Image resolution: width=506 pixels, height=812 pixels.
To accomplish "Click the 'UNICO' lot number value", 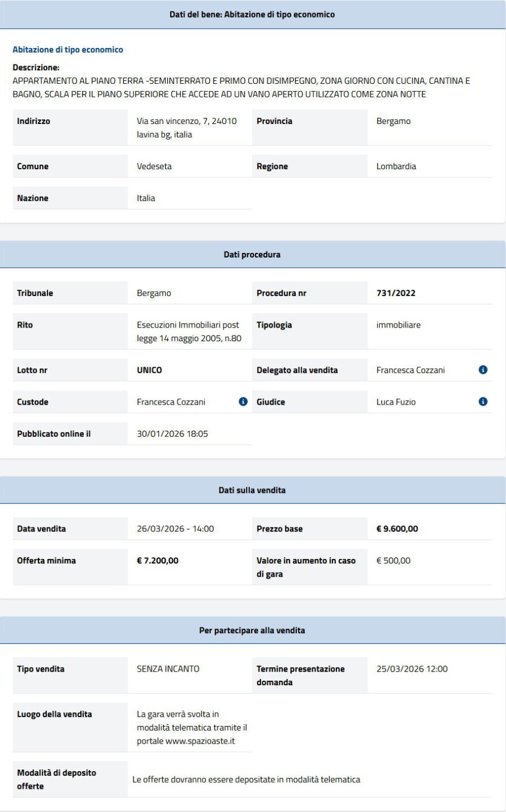I will pos(149,370).
